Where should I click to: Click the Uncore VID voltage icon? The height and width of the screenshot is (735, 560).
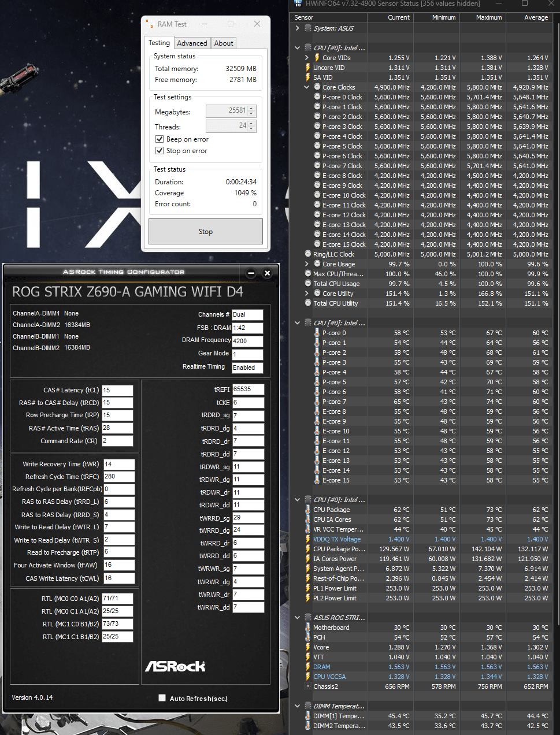click(x=307, y=68)
